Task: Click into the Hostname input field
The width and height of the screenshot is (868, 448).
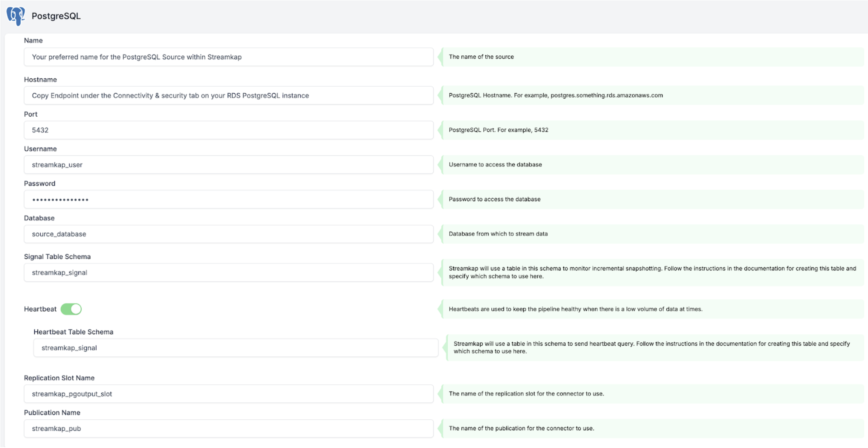Action: [x=229, y=96]
